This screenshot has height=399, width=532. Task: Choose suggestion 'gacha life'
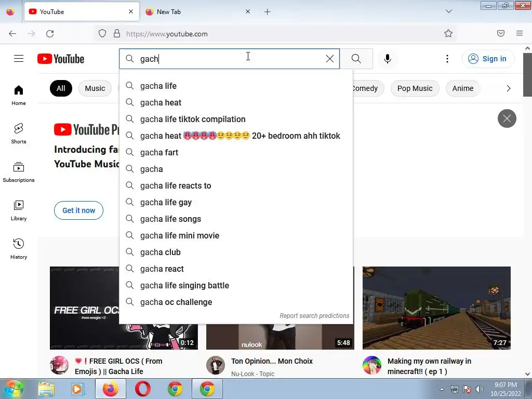pos(236,86)
